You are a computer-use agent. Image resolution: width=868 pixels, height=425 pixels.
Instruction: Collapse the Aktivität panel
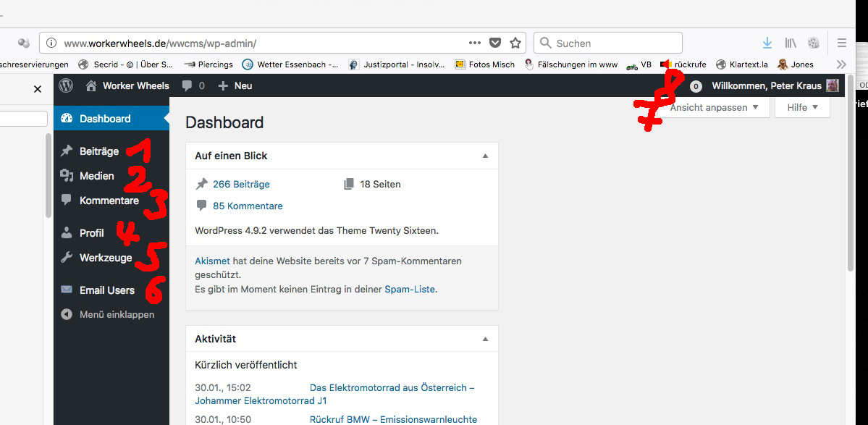485,339
